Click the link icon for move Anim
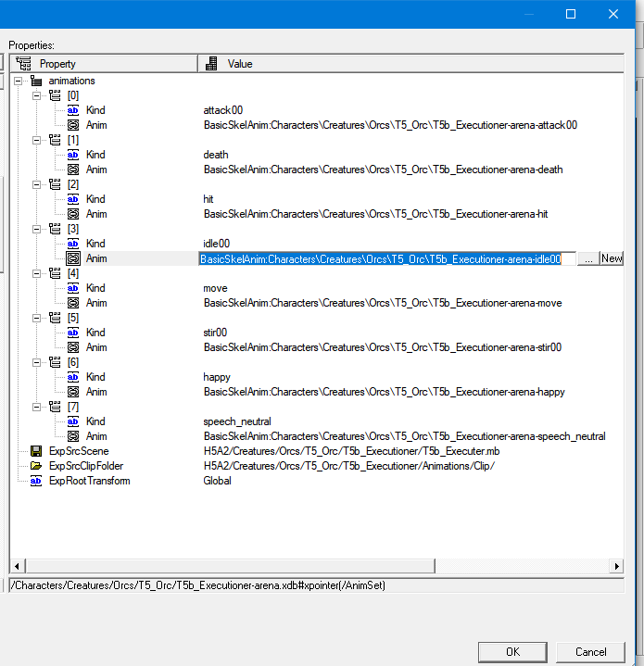 pyautogui.click(x=73, y=303)
